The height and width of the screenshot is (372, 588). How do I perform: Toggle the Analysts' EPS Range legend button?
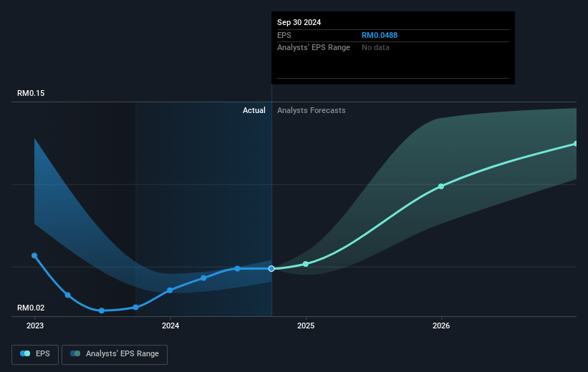(115, 354)
